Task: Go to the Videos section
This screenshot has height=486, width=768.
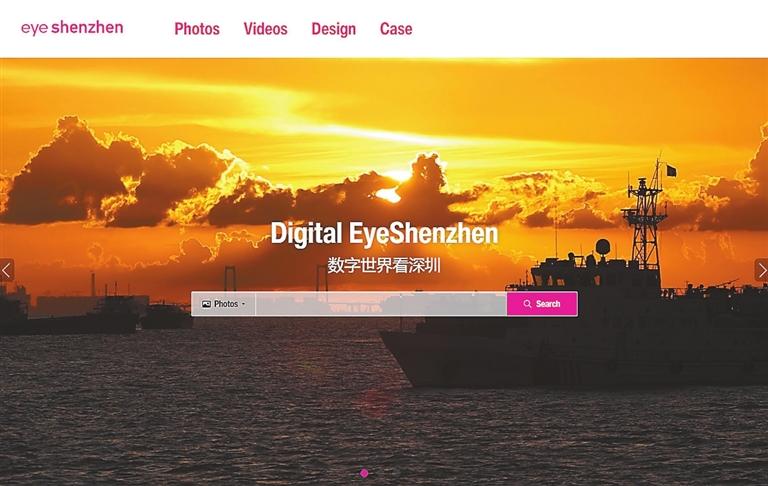Action: [x=265, y=29]
